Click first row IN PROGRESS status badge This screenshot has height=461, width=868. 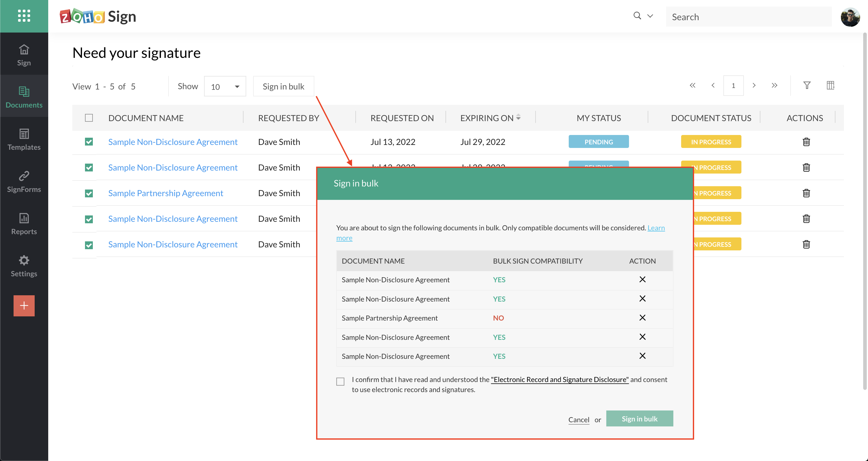711,142
